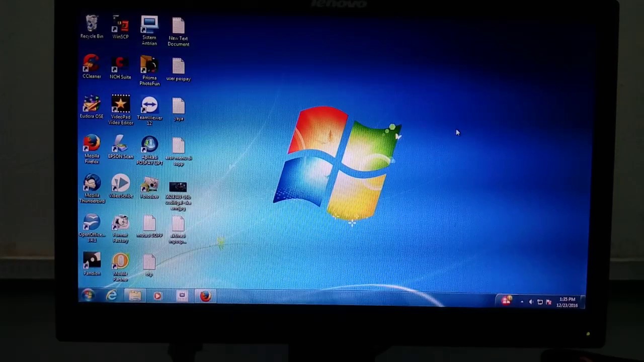Open the NCH Suite shortcut
Image resolution: width=644 pixels, height=362 pixels.
[120, 67]
